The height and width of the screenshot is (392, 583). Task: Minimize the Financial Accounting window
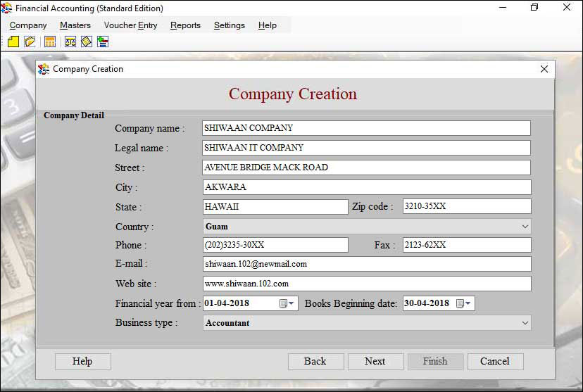pyautogui.click(x=503, y=8)
